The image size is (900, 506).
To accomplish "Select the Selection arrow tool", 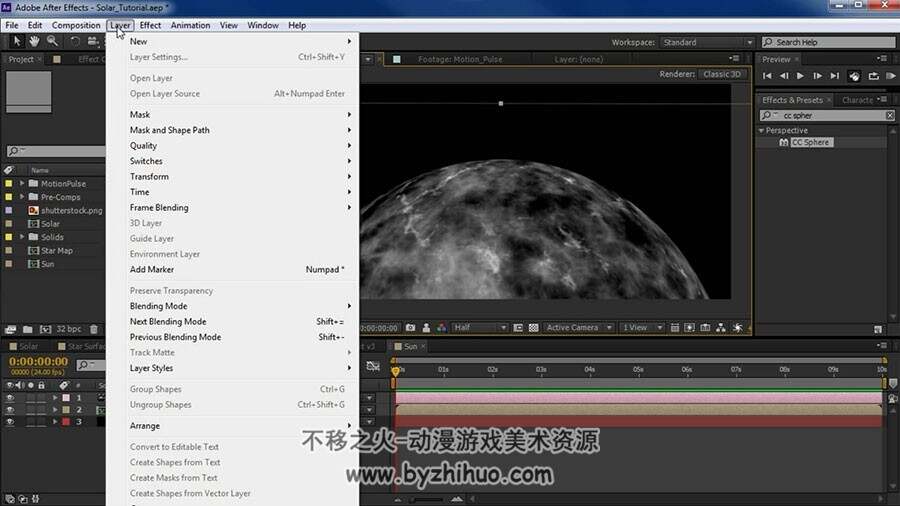I will point(17,41).
